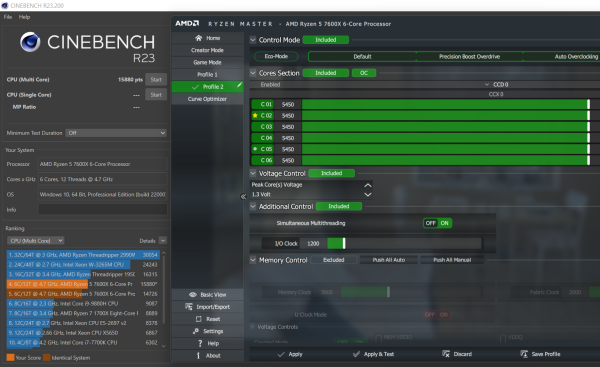Viewport: 600px width, 367px height.
Task: Start the CPU Single Core test
Action: [156, 95]
